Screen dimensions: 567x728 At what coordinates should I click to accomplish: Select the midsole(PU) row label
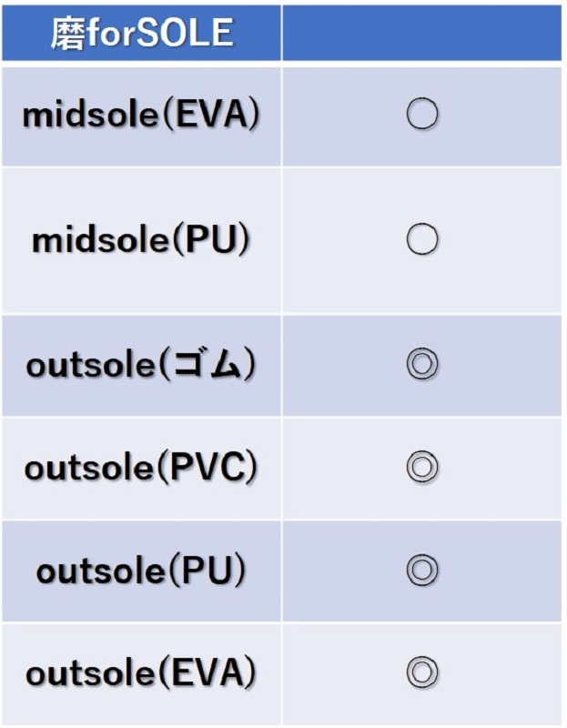[141, 240]
